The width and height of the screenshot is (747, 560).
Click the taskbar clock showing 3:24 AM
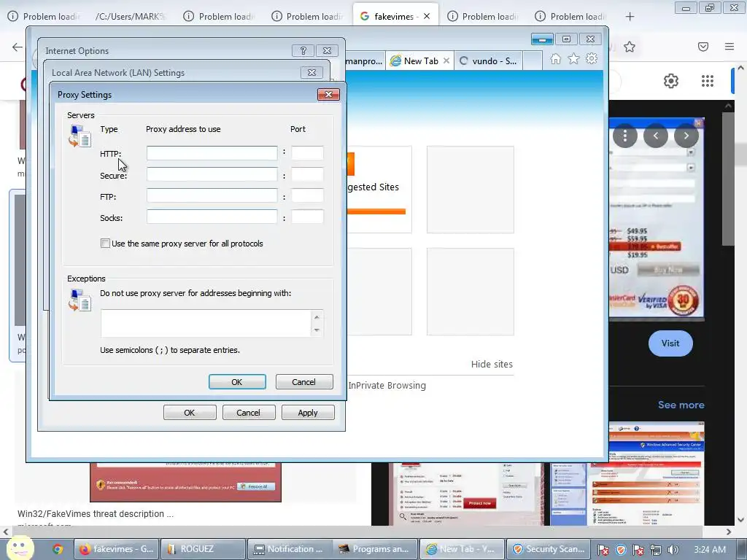click(710, 550)
